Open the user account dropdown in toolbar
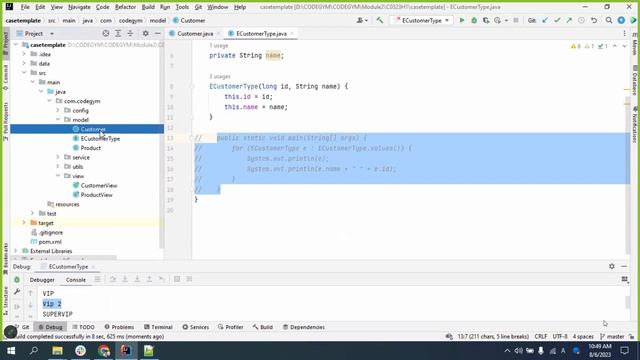640x360 pixels. pos(362,20)
